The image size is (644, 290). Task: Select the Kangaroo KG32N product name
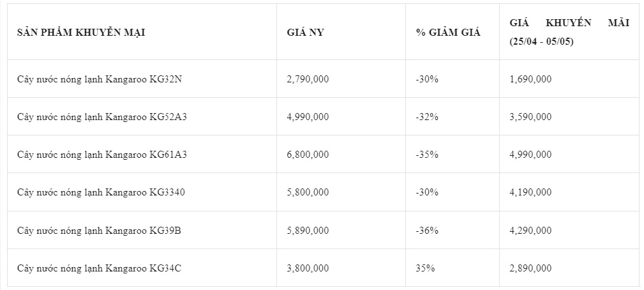[100, 79]
